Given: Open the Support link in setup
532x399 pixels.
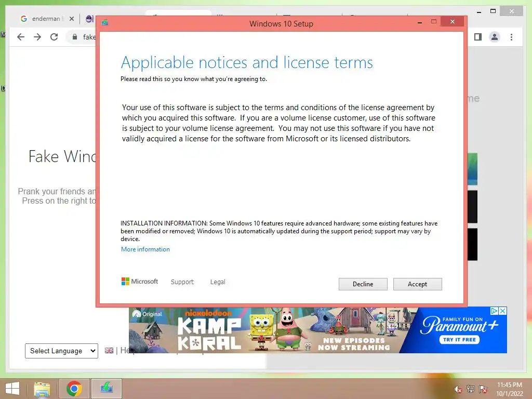Looking at the screenshot, I should [x=182, y=282].
